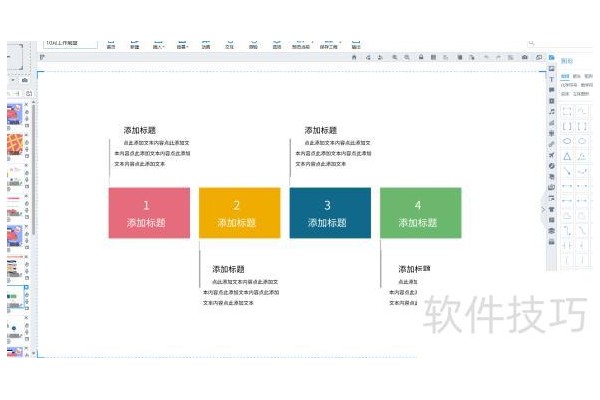Click the camera screenshot icon in the canvas toolbar

[x=525, y=57]
